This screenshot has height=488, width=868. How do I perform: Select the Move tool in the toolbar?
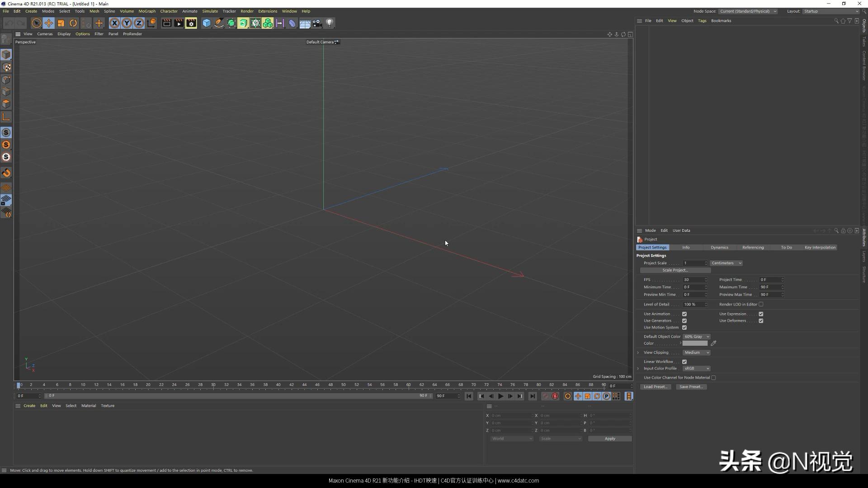[49, 23]
